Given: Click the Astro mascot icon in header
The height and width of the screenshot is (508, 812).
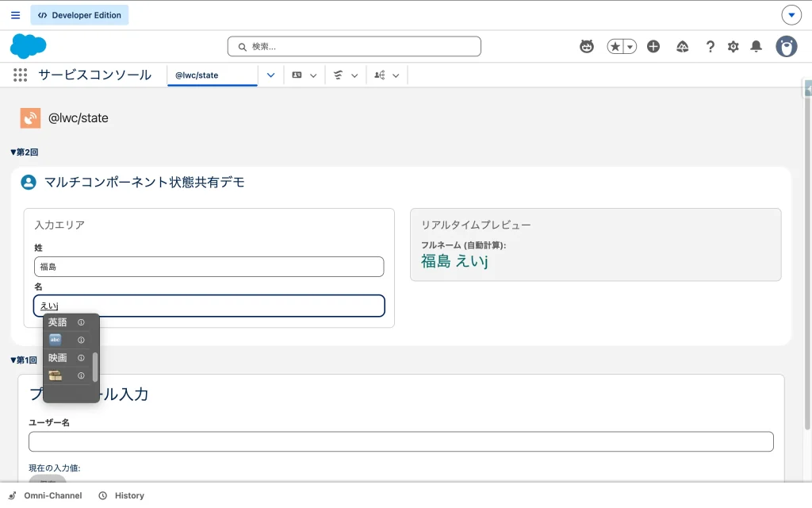Looking at the screenshot, I should [x=587, y=47].
